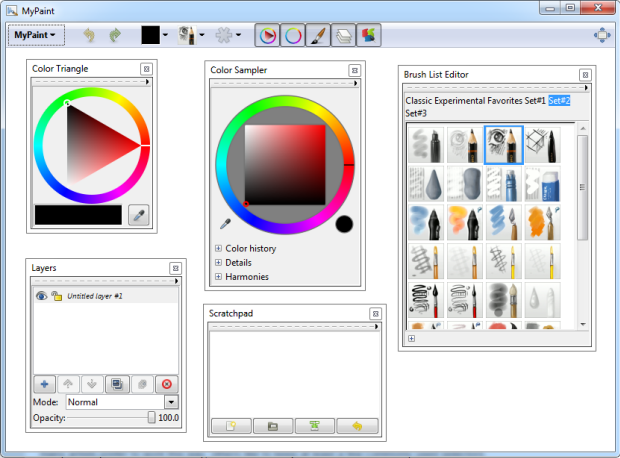The image size is (620, 458).
Task: Expand the Color history section
Action: coord(218,248)
